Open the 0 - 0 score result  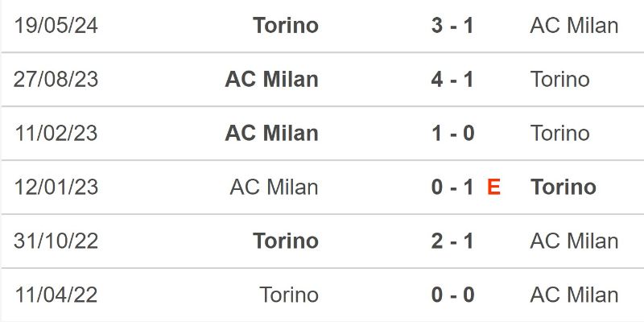[x=452, y=295]
